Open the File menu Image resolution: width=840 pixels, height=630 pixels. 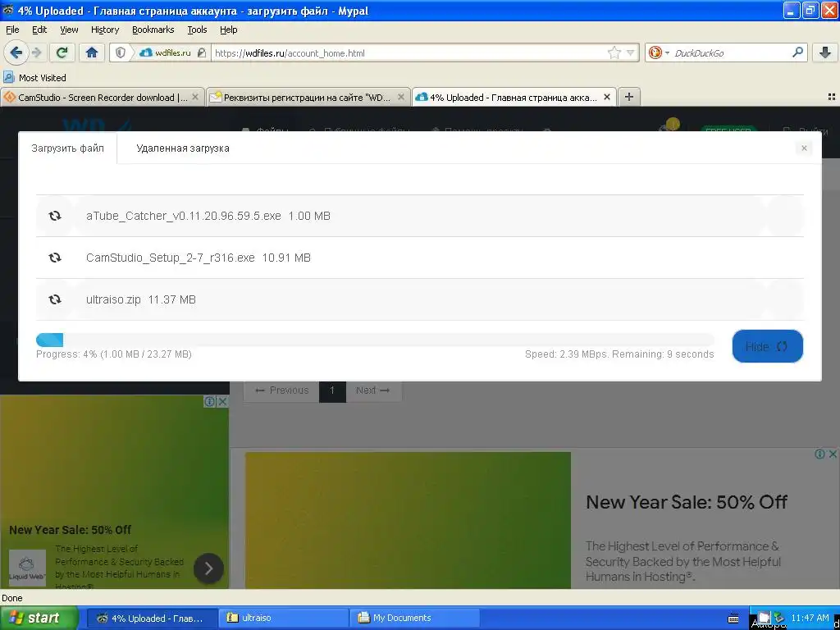[x=12, y=30]
